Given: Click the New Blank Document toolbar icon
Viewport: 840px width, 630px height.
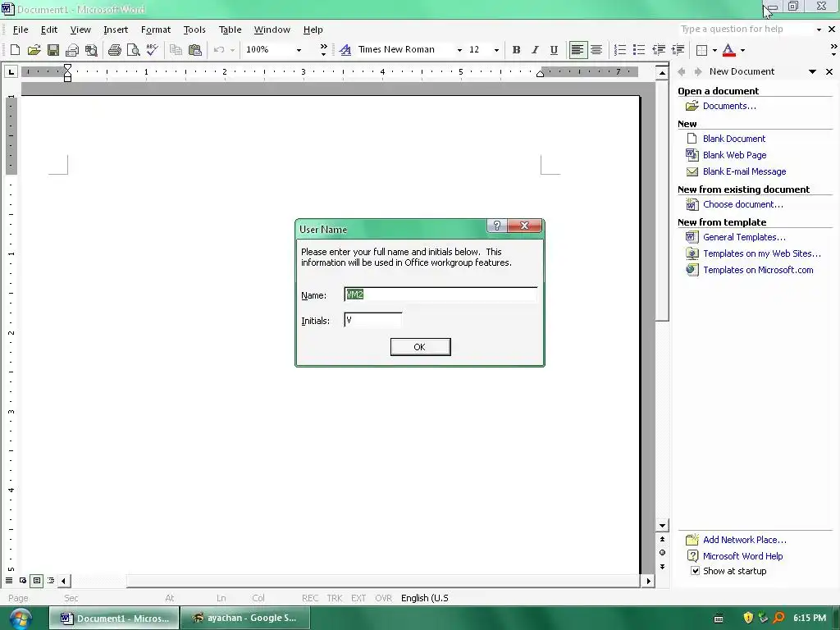Looking at the screenshot, I should [15, 50].
